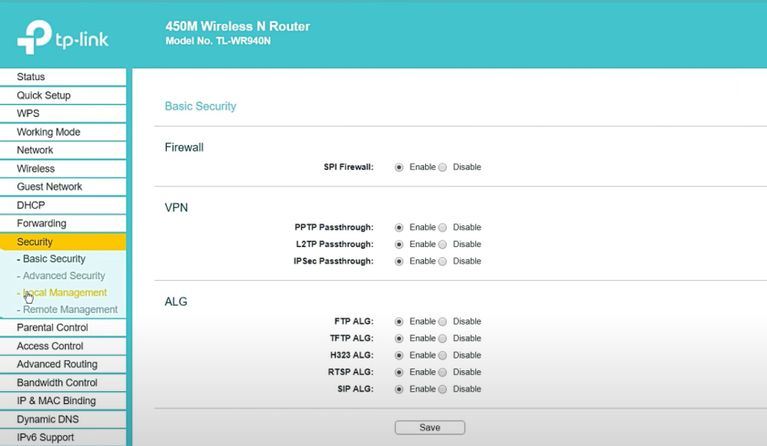
Task: Enable L2TP Passthrough radio button
Action: click(x=399, y=244)
